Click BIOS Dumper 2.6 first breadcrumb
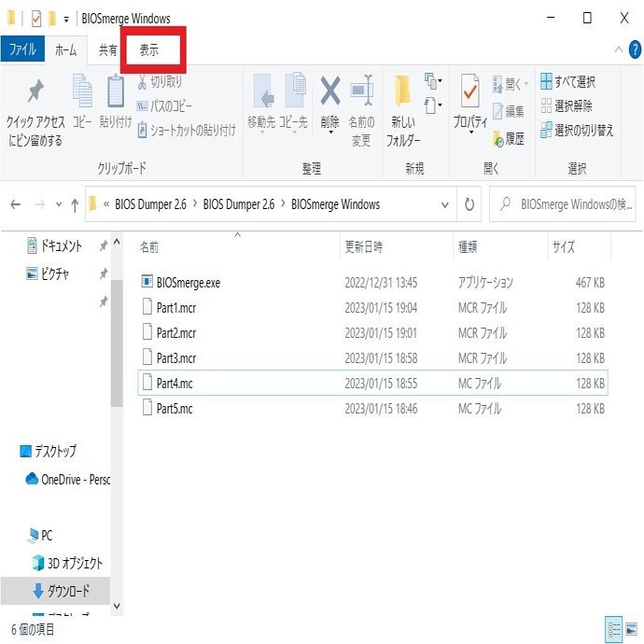644x644 pixels. click(150, 204)
